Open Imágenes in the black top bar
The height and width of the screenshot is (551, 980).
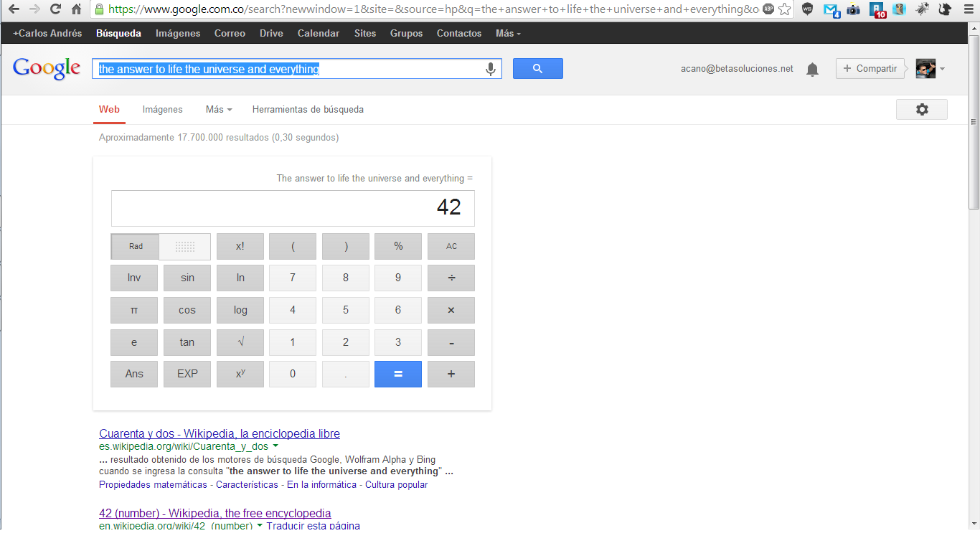[178, 34]
